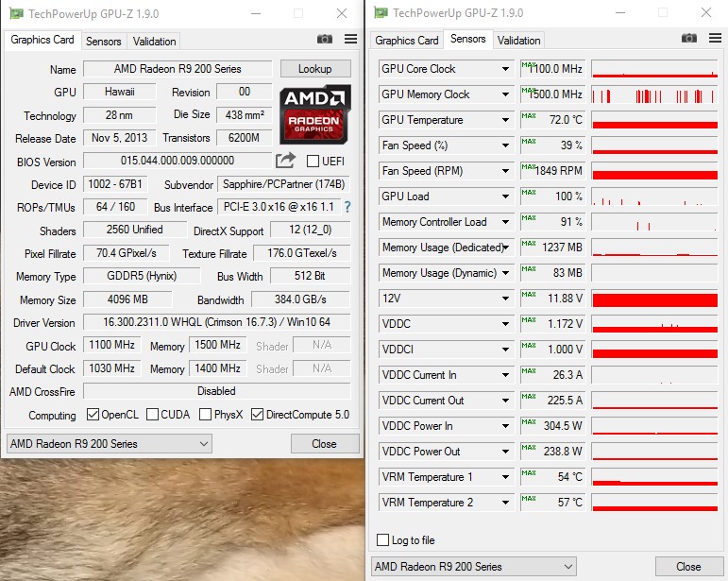Toggle the PhysX checkbox
The height and width of the screenshot is (581, 728).
point(205,415)
